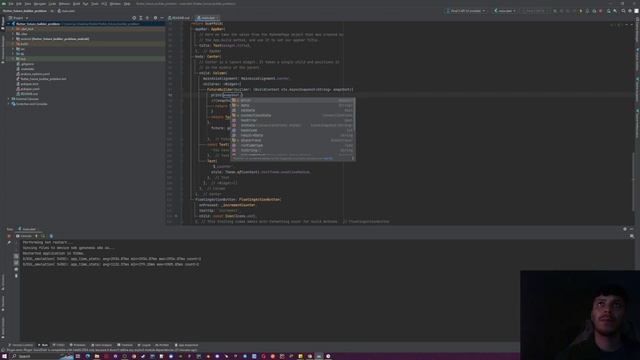This screenshot has width=640, height=360.
Task: Choose 'requireData' in autocomplete popup
Action: [x=293, y=135]
